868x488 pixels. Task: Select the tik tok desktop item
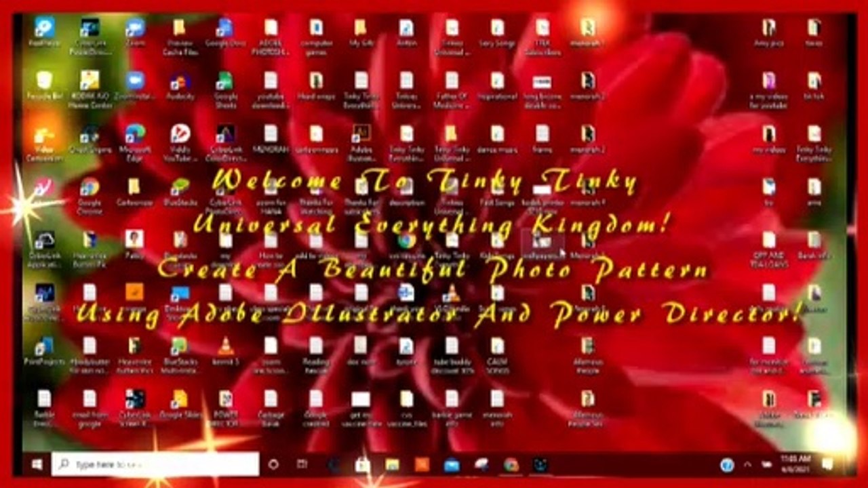point(814,86)
